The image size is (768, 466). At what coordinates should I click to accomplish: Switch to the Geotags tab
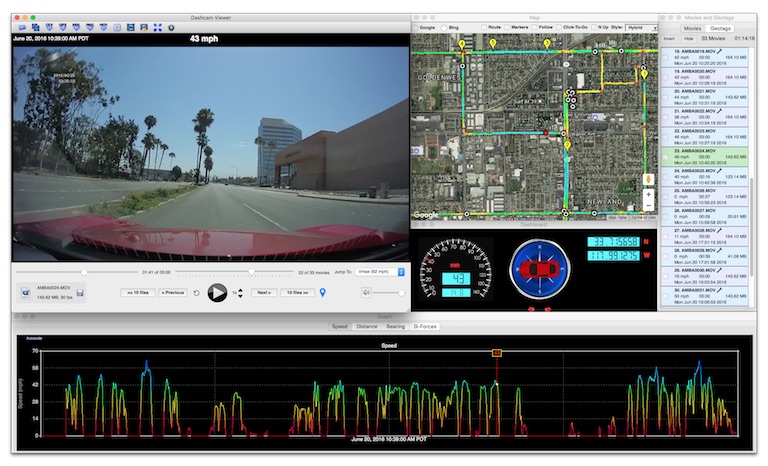click(x=720, y=28)
